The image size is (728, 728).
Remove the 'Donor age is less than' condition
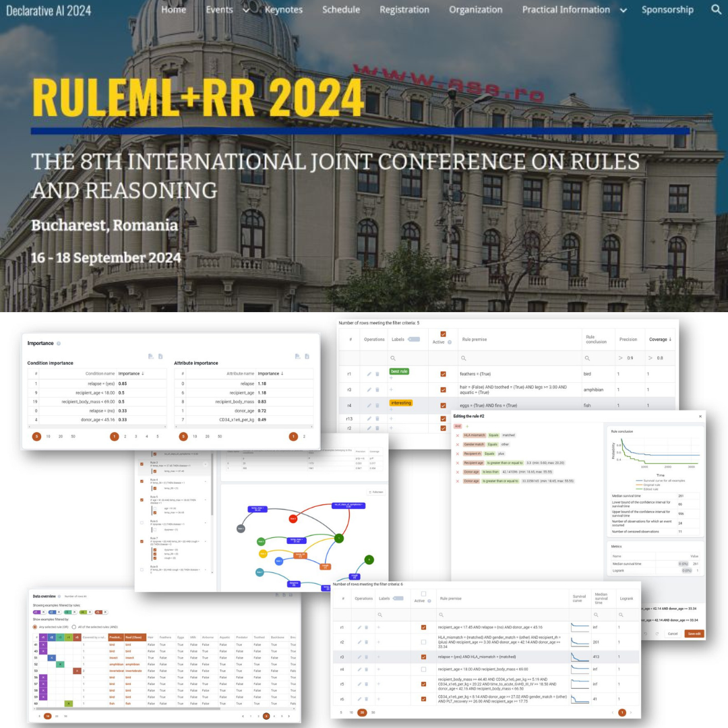[x=457, y=472]
